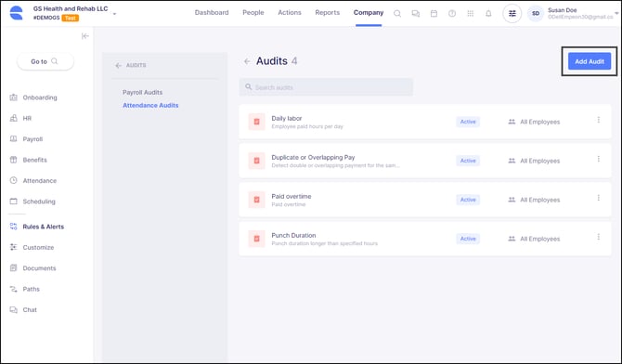Click Active badge on Paid overtime row
Viewport: 622px width, 364px height.
468,200
